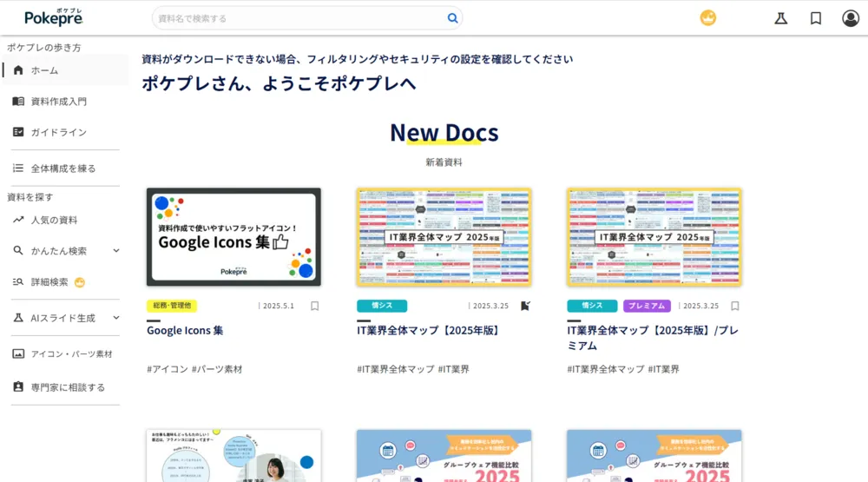Viewport: 868px width, 482px height.
Task: Click the list icon beside 全体構成を練る
Action: click(18, 168)
